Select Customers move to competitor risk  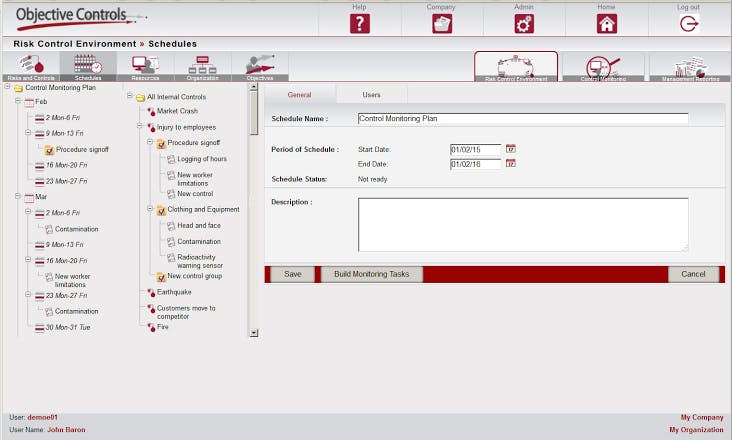[x=186, y=312]
